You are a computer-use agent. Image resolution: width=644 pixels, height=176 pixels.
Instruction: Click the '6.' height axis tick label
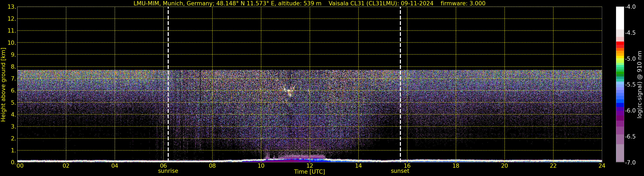(13, 91)
